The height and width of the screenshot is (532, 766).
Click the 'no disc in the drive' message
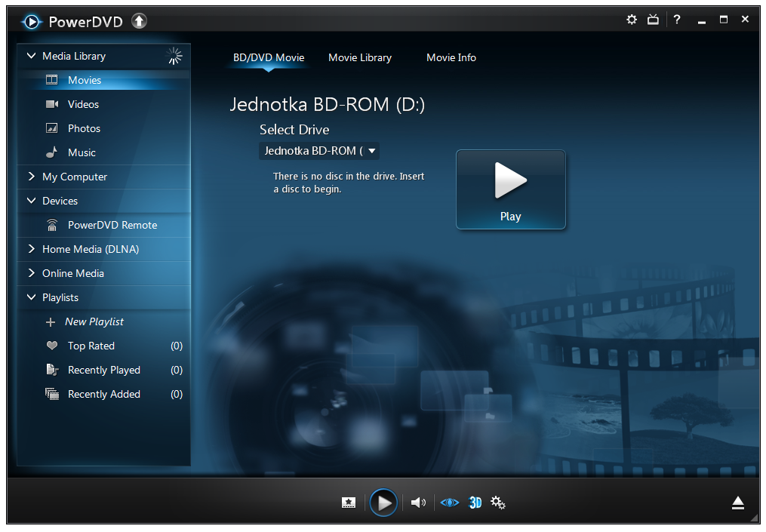[x=349, y=183]
